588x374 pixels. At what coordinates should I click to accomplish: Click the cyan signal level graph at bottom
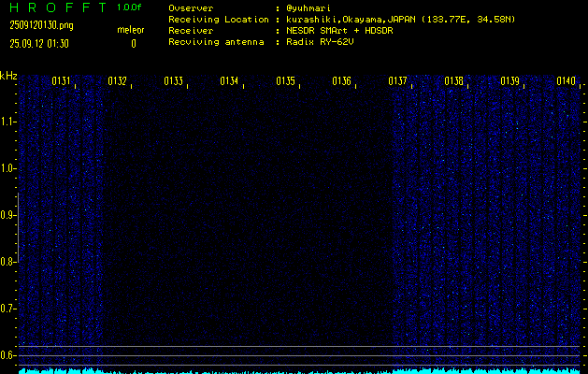click(299, 371)
